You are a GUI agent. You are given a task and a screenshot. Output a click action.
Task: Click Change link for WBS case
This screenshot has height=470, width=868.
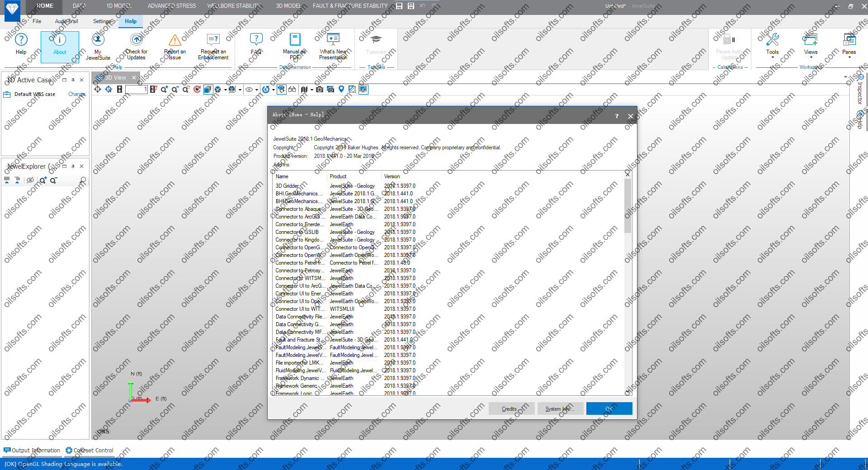[x=76, y=94]
